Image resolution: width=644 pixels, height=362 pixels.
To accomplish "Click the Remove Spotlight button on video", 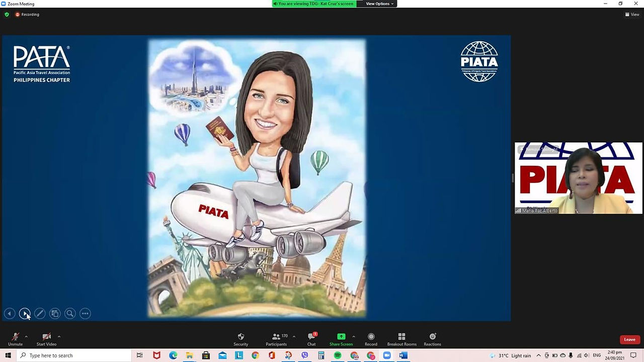I will (539, 149).
